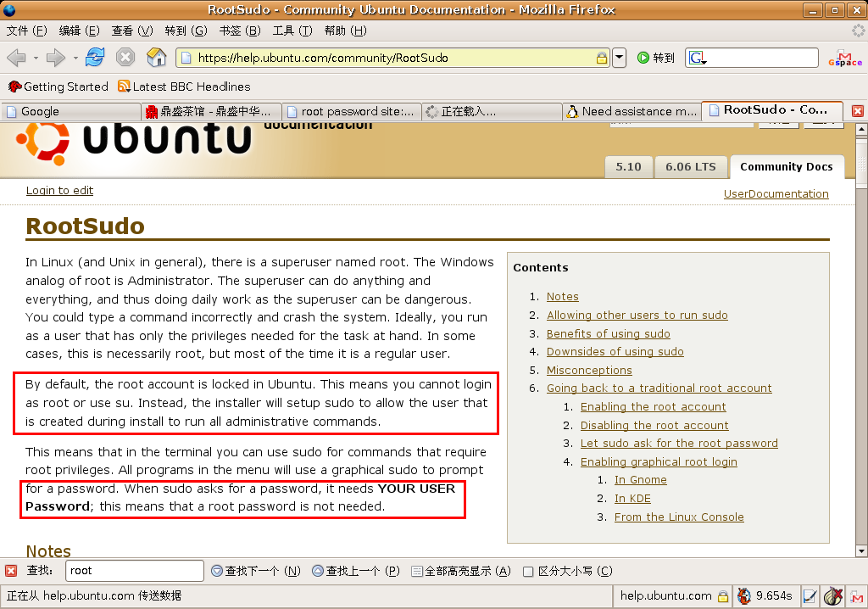868x609 pixels.
Task: Stop loading the page
Action: click(x=125, y=57)
